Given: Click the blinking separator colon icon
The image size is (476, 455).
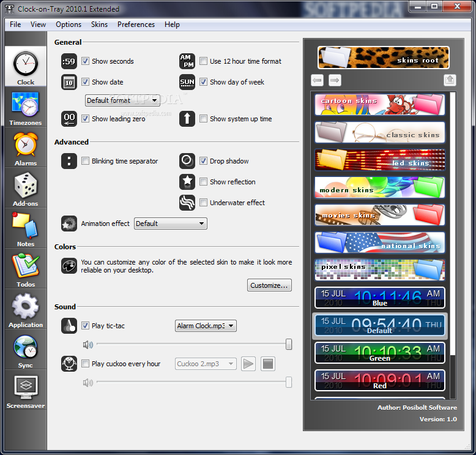Looking at the screenshot, I should (69, 161).
